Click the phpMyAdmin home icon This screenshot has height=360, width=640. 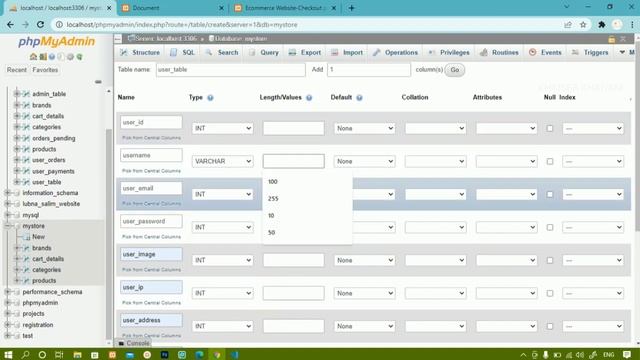click(33, 57)
